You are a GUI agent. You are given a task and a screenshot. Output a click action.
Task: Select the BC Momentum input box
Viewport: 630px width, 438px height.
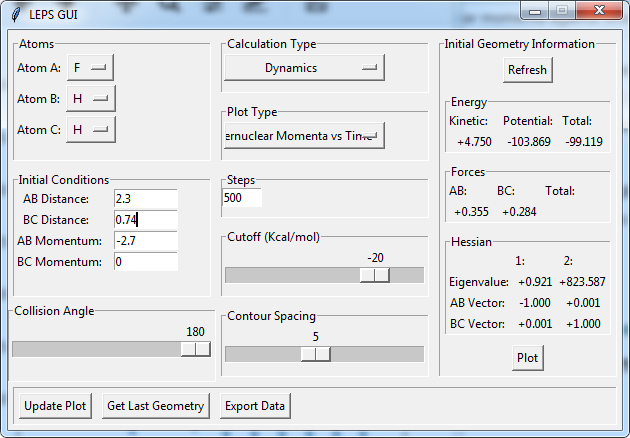pyautogui.click(x=146, y=262)
